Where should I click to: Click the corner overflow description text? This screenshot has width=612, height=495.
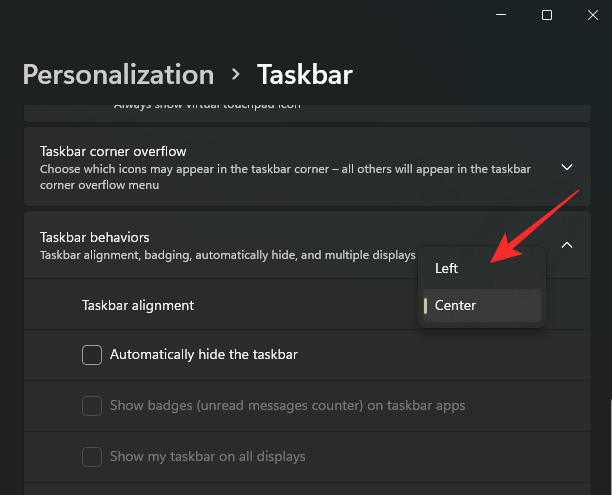click(x=285, y=177)
